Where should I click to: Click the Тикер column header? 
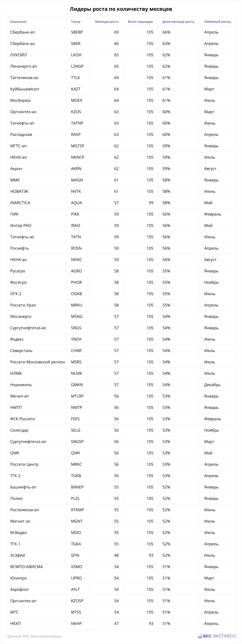(x=76, y=22)
